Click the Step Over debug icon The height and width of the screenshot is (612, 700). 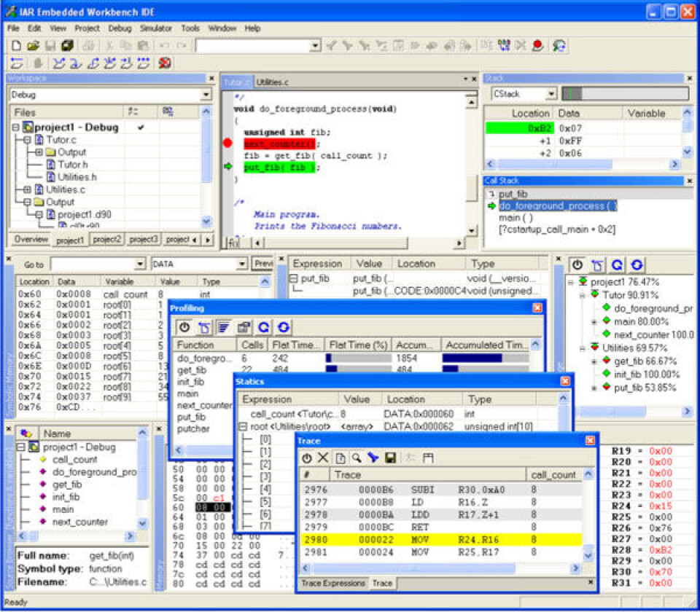point(58,63)
